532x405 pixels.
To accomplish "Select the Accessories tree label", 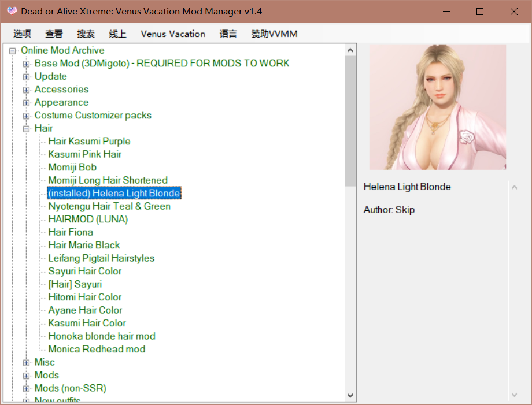I will [x=61, y=89].
